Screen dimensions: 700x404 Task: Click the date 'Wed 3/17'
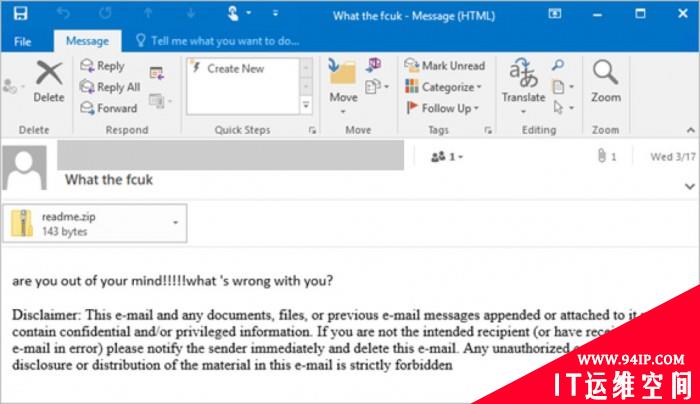[x=673, y=157]
